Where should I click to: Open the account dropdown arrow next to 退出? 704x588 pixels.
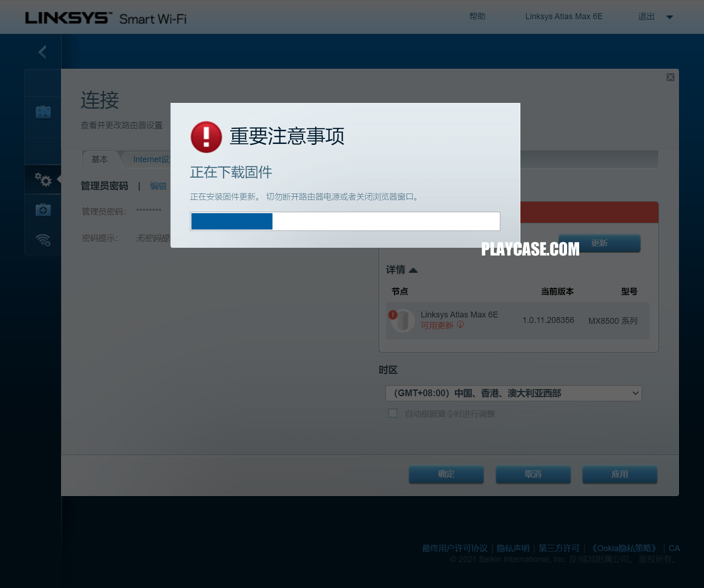pyautogui.click(x=669, y=17)
